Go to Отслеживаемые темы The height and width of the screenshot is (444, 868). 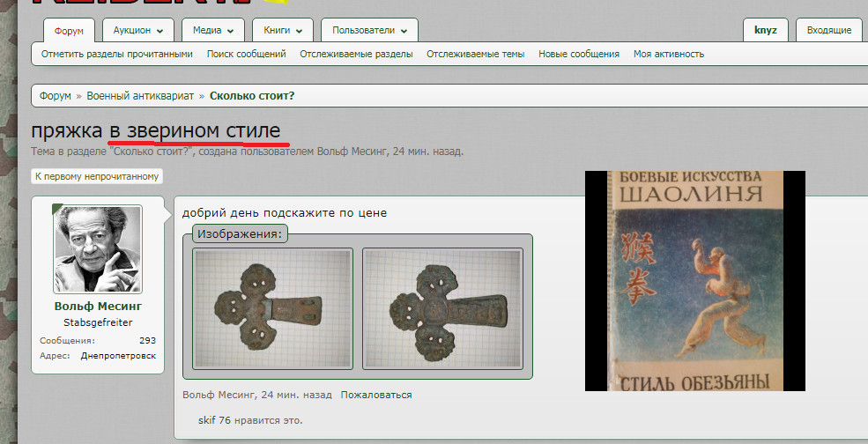tap(476, 55)
